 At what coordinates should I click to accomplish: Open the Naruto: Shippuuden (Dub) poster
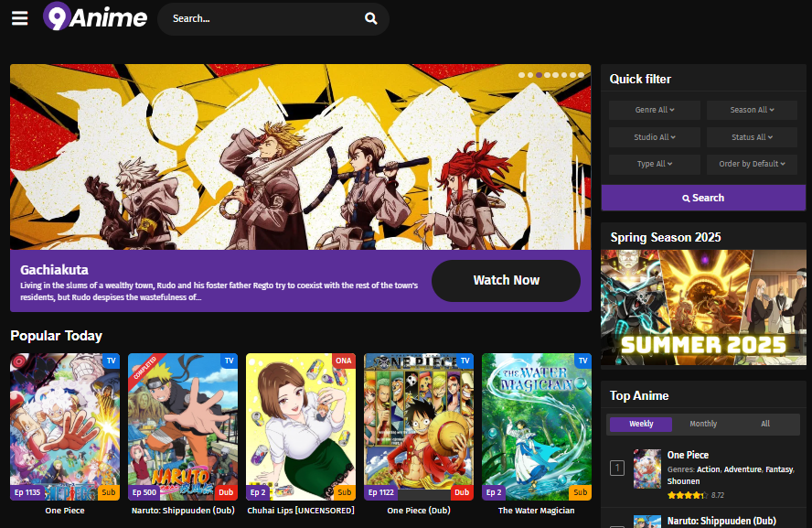[183, 426]
